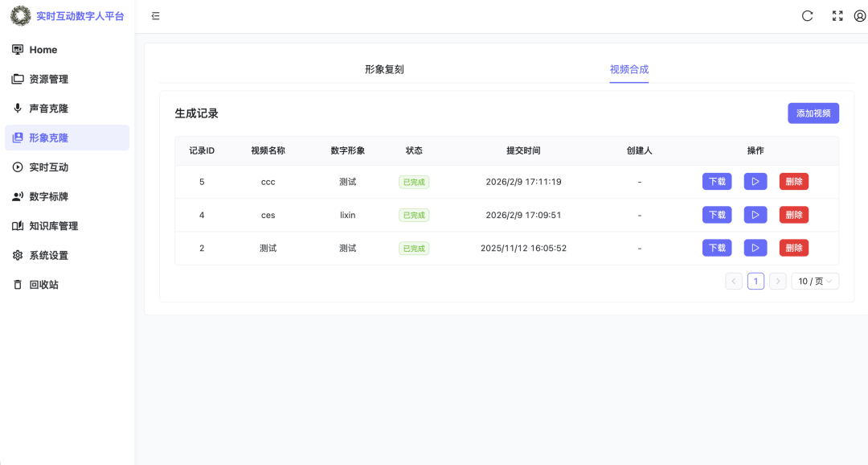
Task: Collapse the sidebar with the top-left toggle
Action: pyautogui.click(x=156, y=15)
